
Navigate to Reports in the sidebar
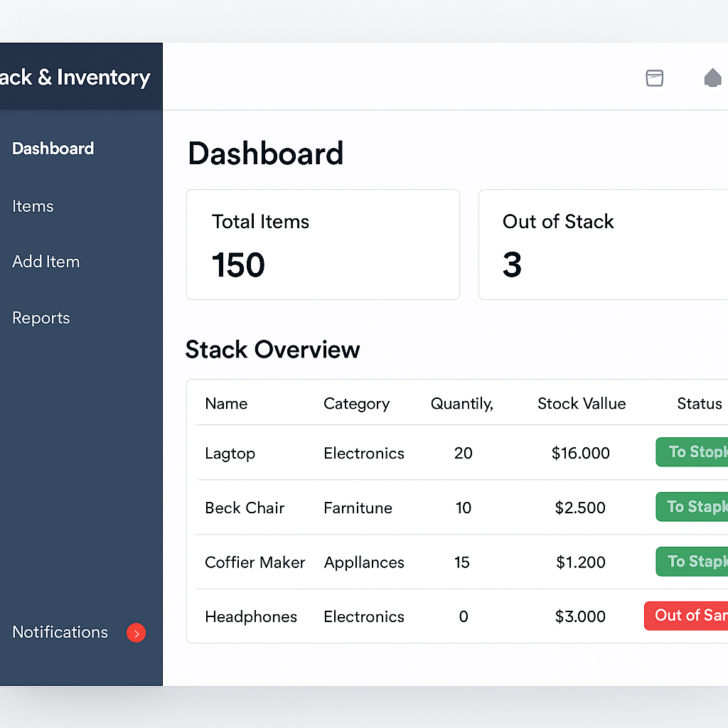coord(41,318)
